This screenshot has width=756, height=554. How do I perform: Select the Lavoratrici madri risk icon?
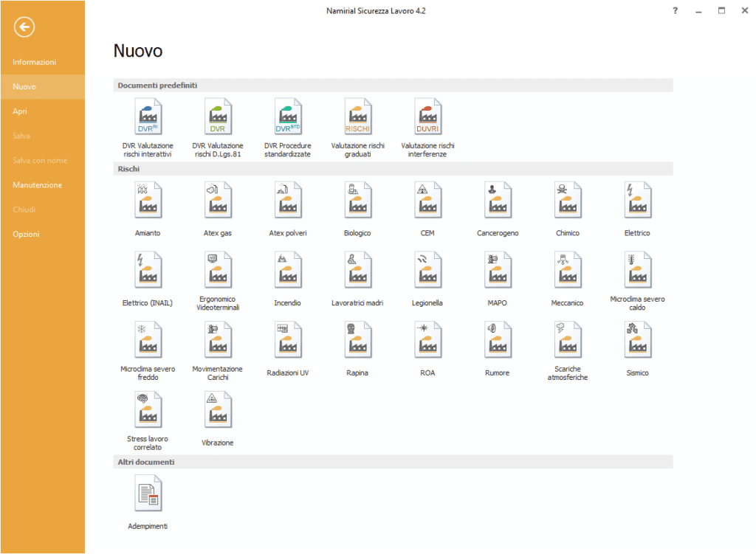pos(358,270)
